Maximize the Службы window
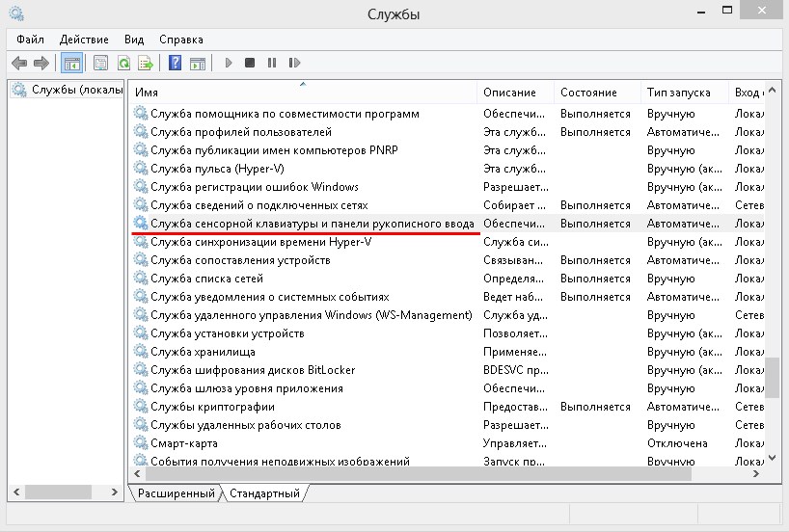789x532 pixels. tap(727, 10)
